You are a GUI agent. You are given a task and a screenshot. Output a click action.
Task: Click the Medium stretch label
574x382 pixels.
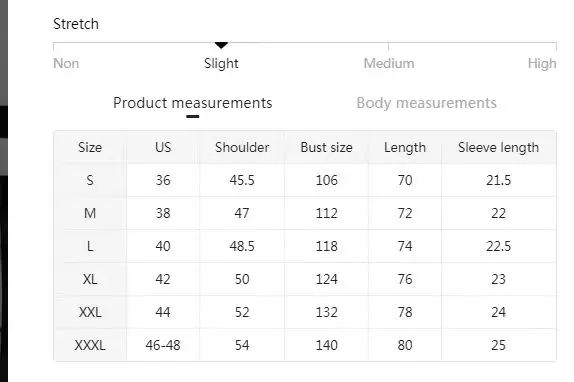(x=389, y=64)
